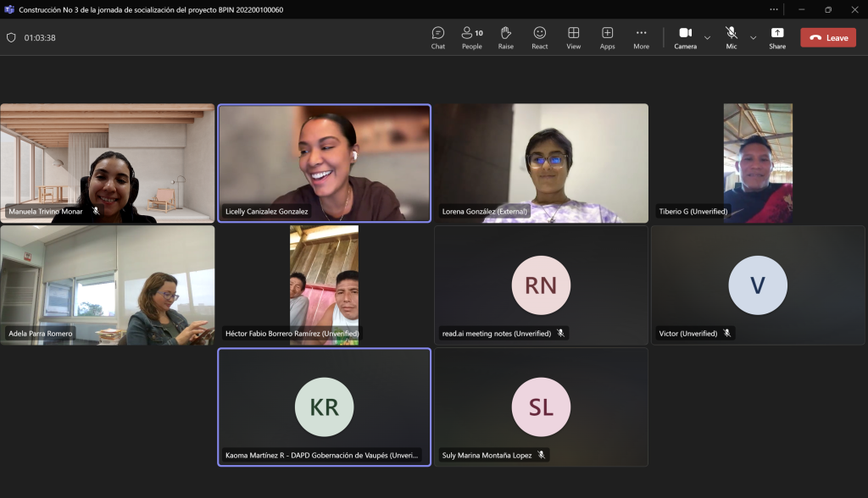868x498 pixels.
Task: Open the More actions menu
Action: 641,37
